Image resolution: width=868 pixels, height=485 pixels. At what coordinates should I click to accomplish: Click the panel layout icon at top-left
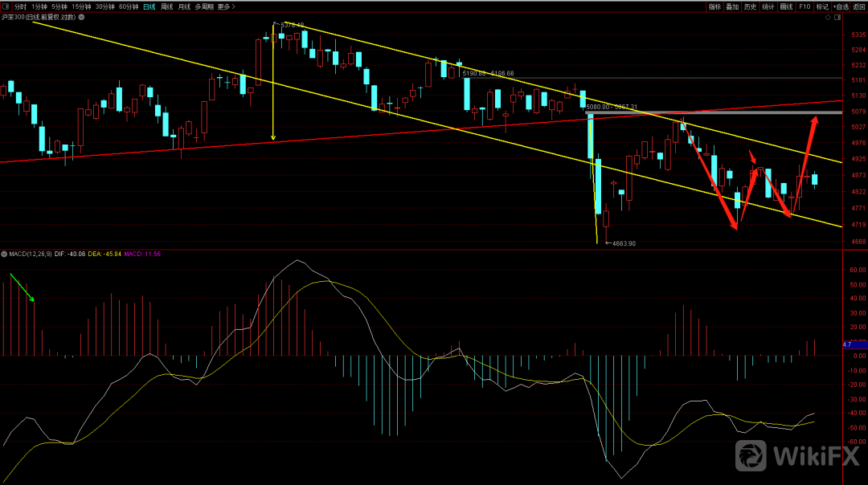coord(6,6)
